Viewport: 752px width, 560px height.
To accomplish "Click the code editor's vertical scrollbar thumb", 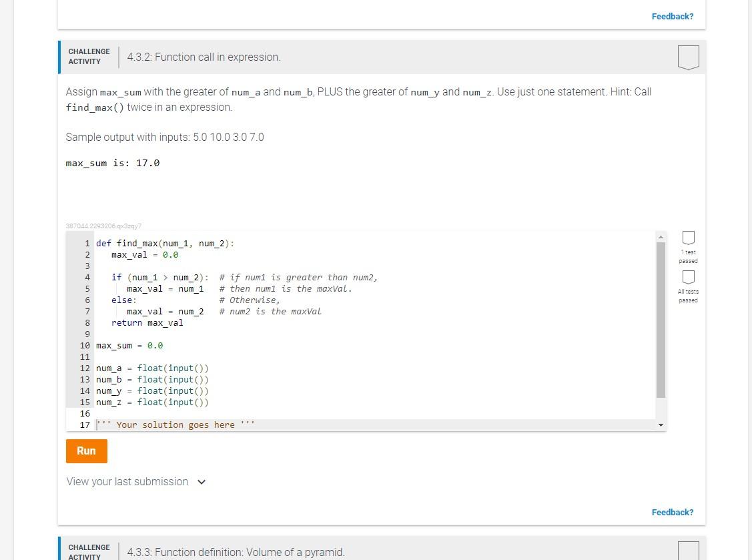I will [661, 320].
